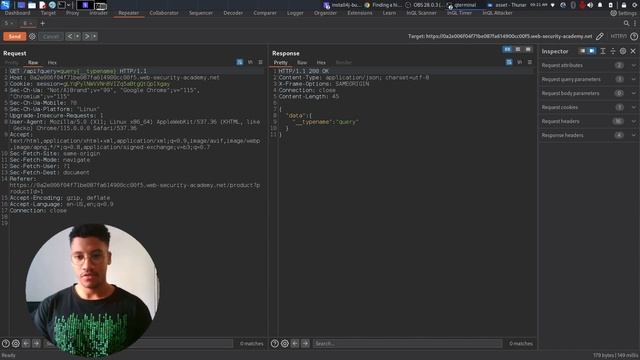Open Burp Settings
Screen dimensions: 640x360
tap(623, 13)
